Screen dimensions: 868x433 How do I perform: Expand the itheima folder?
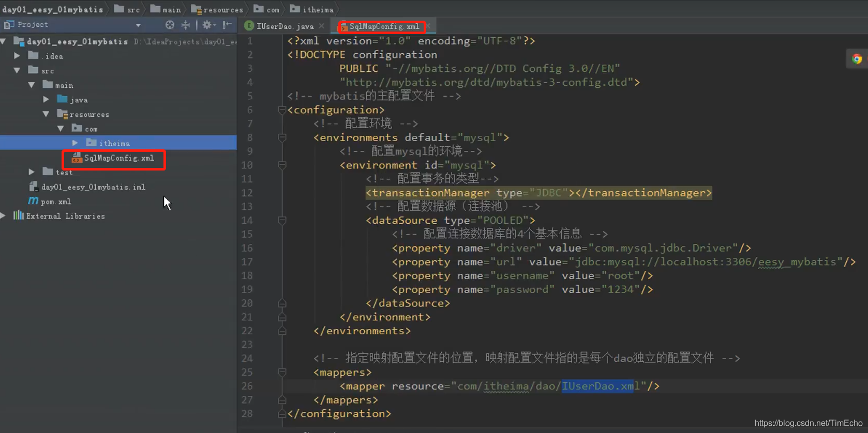pos(76,143)
